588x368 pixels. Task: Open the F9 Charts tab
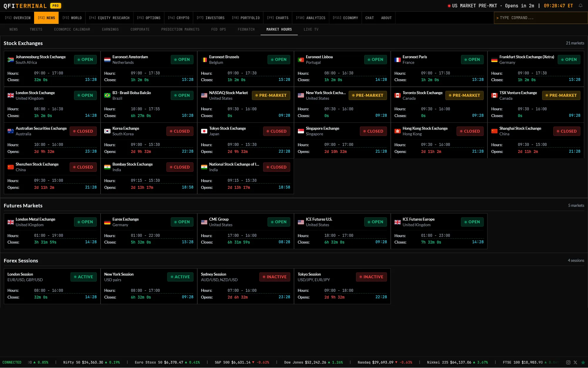tap(278, 18)
